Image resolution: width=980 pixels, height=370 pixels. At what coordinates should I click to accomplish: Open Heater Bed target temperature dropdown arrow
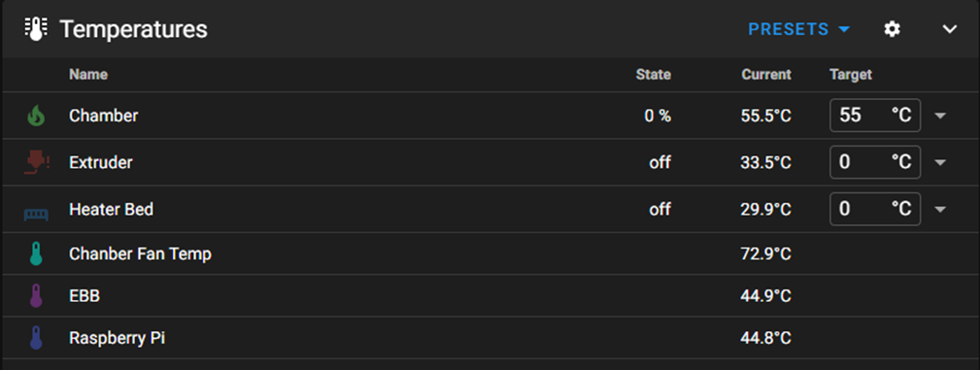point(940,210)
